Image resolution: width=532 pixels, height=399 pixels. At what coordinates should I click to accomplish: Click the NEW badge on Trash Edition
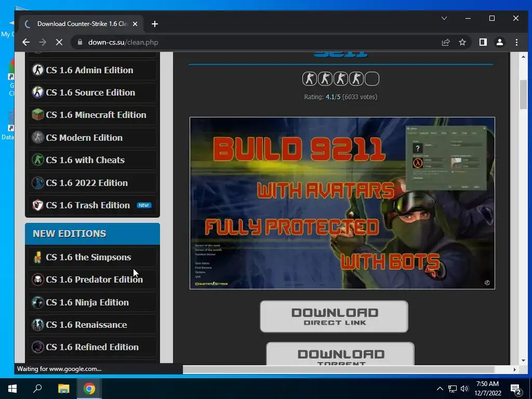(x=144, y=205)
